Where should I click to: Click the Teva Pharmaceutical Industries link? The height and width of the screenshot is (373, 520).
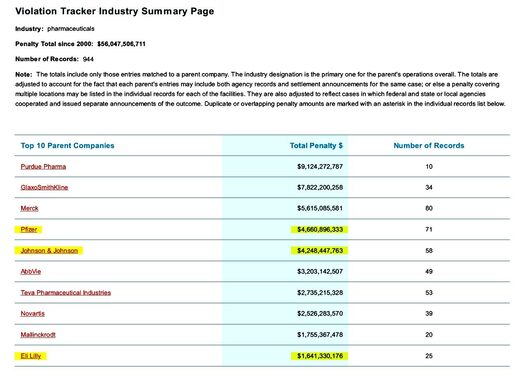click(66, 292)
